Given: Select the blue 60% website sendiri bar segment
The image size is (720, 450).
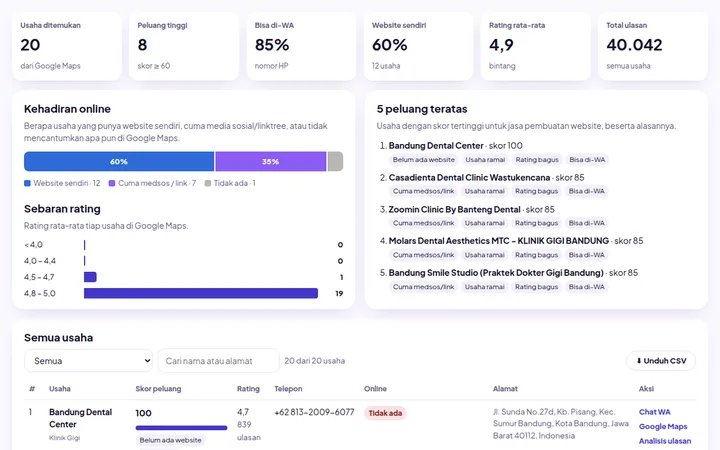Looking at the screenshot, I should click(119, 162).
